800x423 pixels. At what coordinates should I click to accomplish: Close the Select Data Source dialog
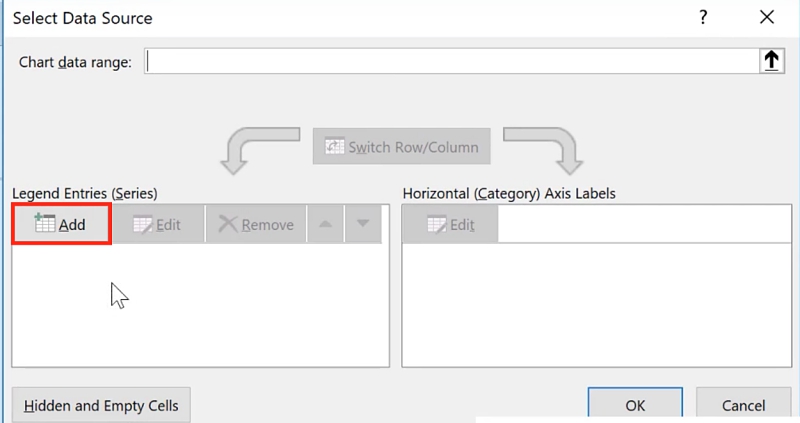[767, 17]
